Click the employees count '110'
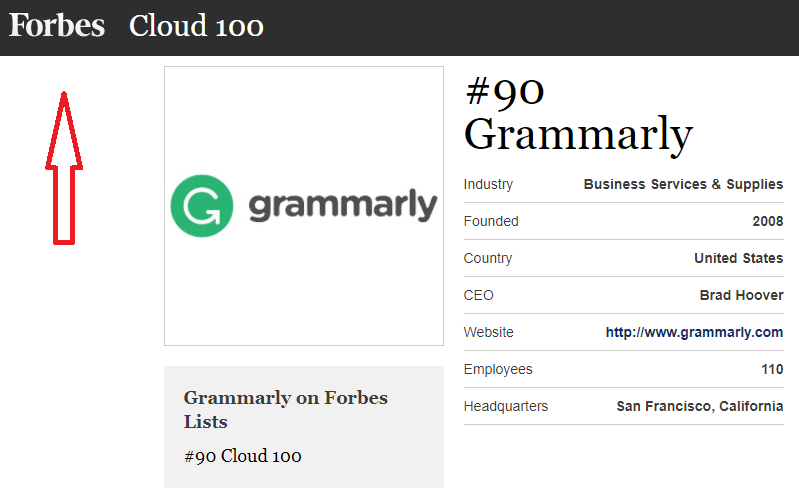Image resolution: width=799 pixels, height=495 pixels. (x=772, y=369)
